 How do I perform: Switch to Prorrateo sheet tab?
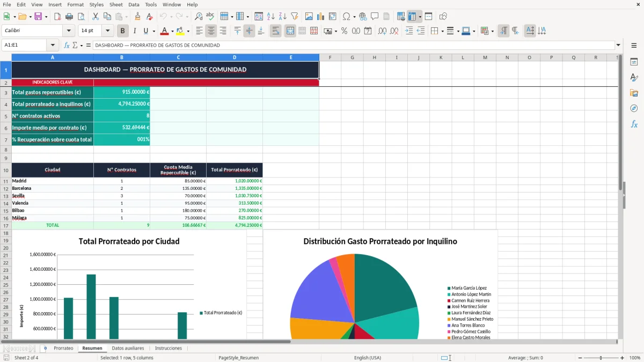click(x=63, y=349)
